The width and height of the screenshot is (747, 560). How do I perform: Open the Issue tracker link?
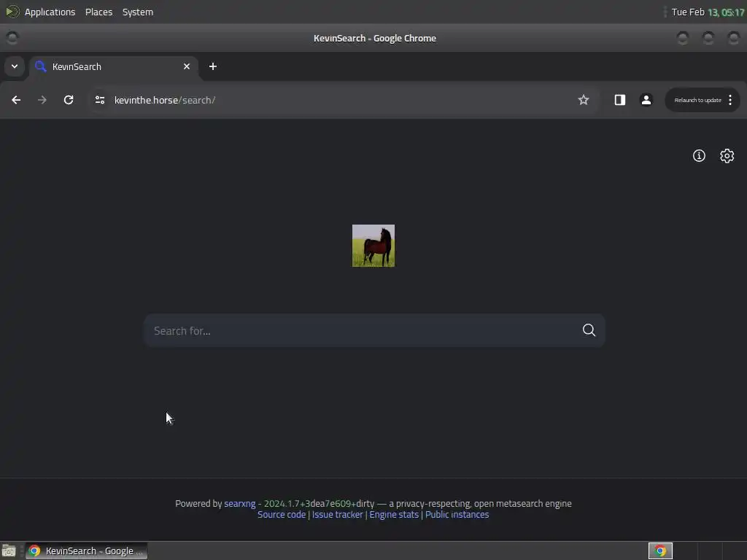pyautogui.click(x=337, y=514)
